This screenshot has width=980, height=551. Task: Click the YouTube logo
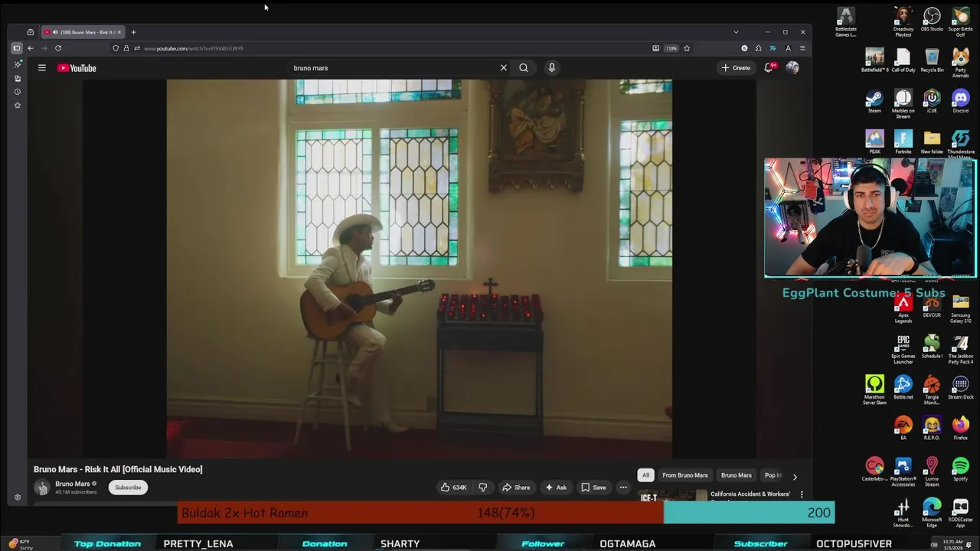click(x=77, y=68)
